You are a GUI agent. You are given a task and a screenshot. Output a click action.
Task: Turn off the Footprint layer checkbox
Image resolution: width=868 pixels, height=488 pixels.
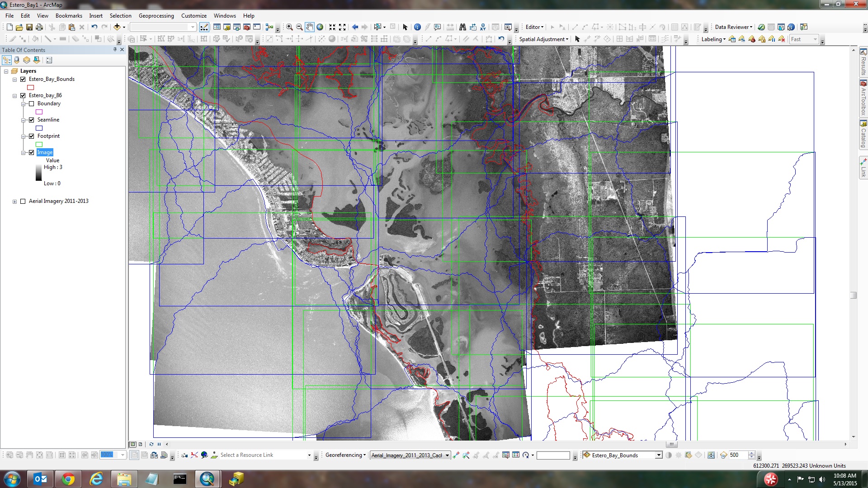pyautogui.click(x=32, y=136)
